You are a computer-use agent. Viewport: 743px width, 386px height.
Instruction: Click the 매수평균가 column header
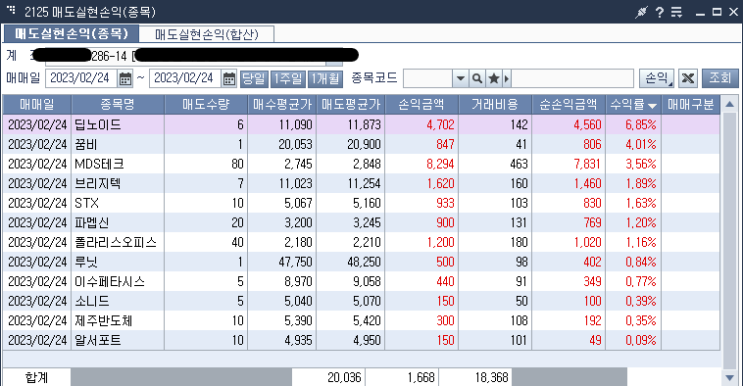pyautogui.click(x=282, y=105)
